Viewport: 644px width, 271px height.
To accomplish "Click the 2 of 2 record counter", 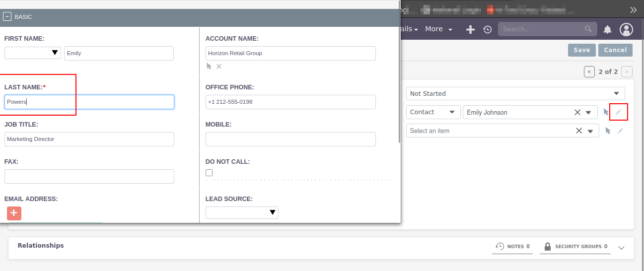I will pos(608,71).
